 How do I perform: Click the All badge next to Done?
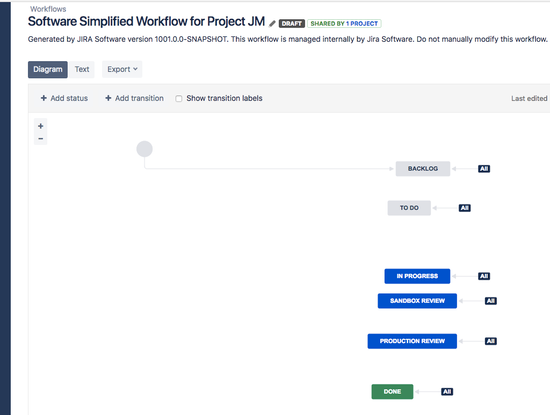(447, 391)
